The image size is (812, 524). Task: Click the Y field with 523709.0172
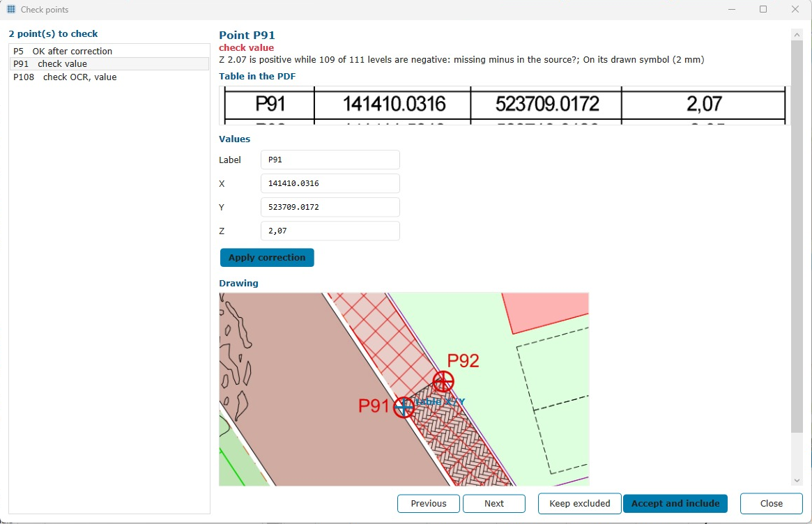pos(330,207)
